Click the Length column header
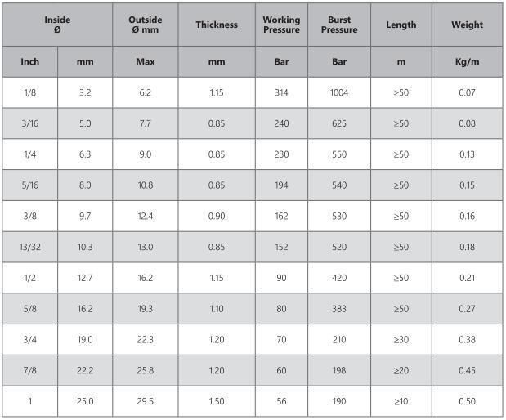This screenshot has width=506, height=420. [x=401, y=25]
